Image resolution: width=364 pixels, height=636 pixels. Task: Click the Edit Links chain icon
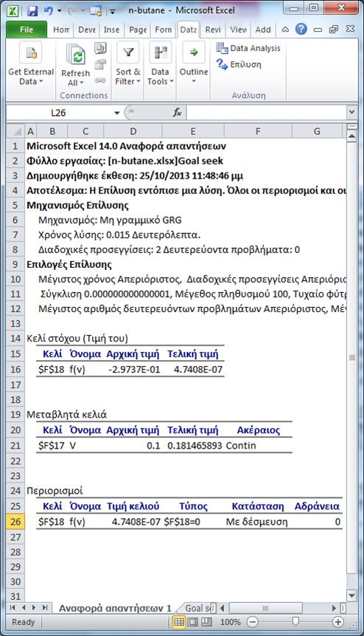click(x=100, y=80)
